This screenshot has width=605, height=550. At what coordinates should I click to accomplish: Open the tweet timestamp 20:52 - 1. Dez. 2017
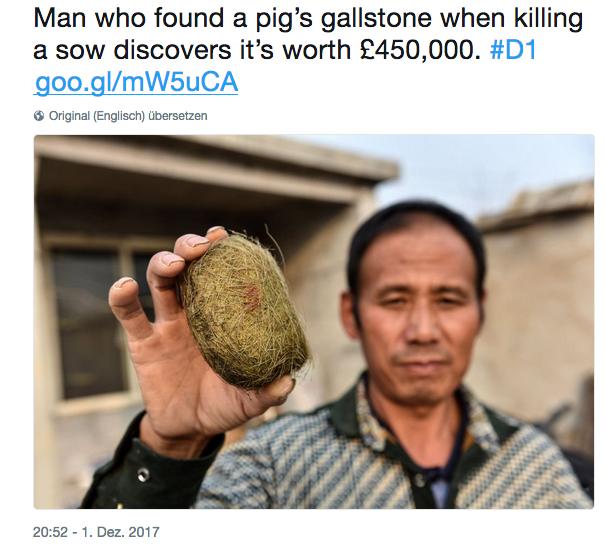point(96,532)
